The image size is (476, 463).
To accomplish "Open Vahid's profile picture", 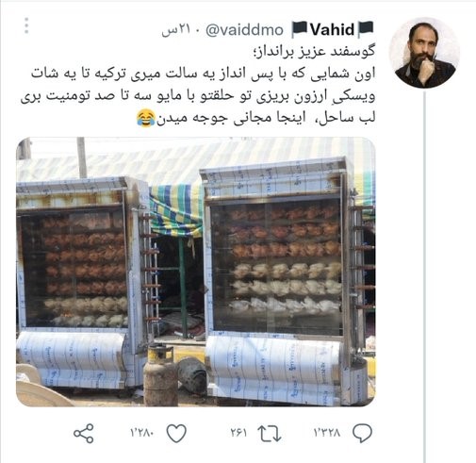I will (425, 52).
